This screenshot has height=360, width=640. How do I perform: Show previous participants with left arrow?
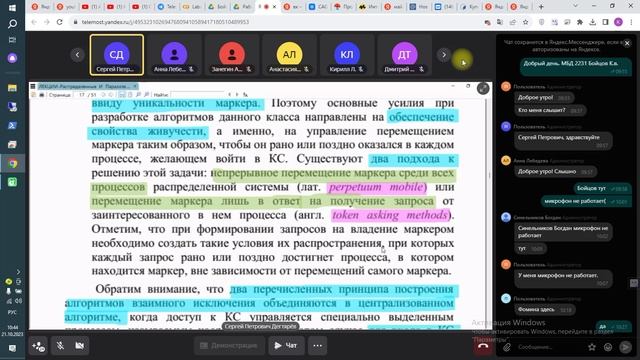point(77,55)
